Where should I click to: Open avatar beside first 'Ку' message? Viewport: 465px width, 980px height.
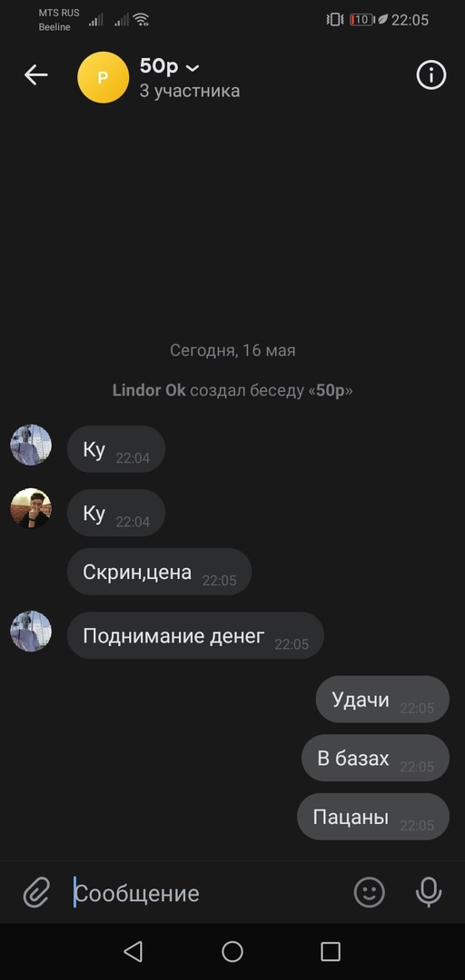(31, 445)
